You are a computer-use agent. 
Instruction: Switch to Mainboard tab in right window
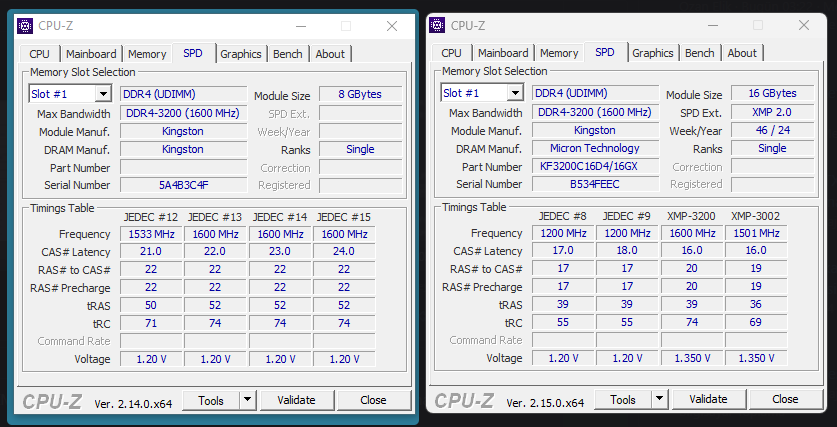coord(503,53)
